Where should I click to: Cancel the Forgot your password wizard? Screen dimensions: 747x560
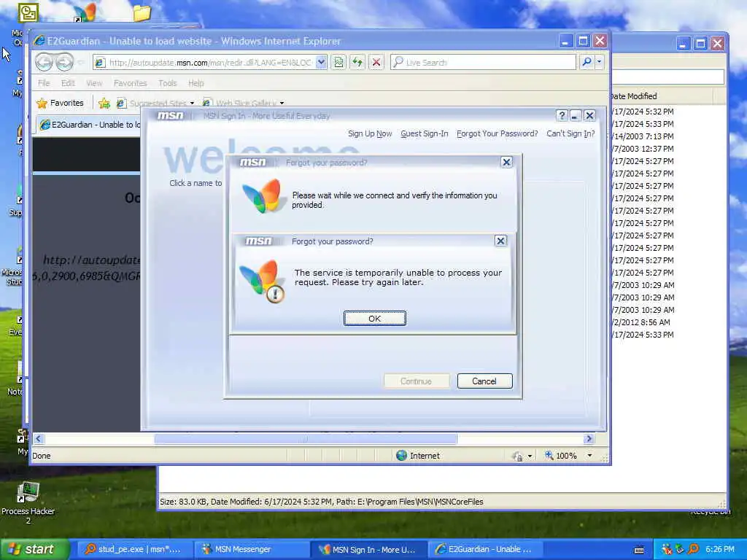pos(484,381)
